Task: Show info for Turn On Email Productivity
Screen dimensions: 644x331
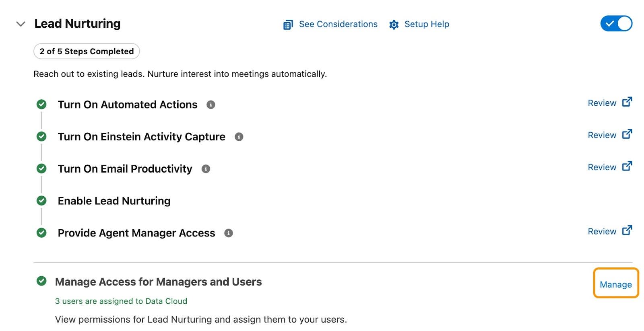Action: (x=206, y=169)
